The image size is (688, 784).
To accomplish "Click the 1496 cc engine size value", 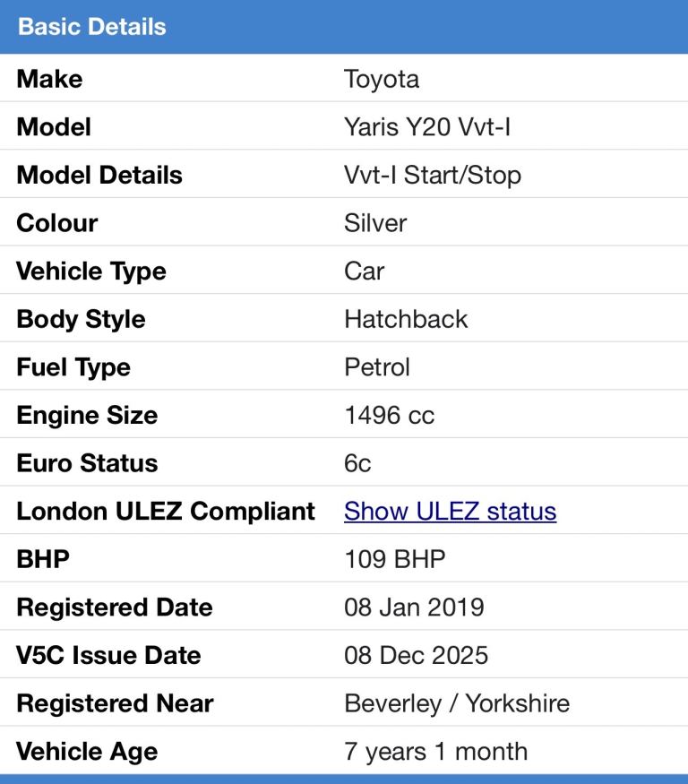I will click(389, 416).
